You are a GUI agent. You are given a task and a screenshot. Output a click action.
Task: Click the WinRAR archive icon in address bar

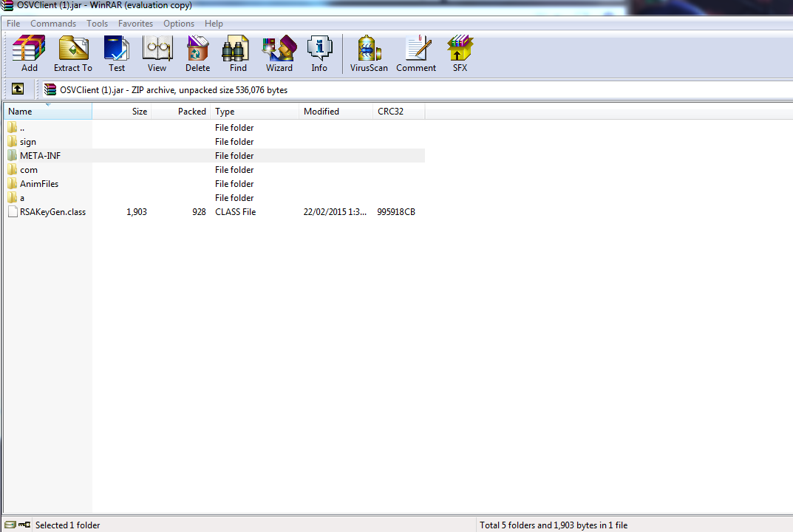click(50, 89)
